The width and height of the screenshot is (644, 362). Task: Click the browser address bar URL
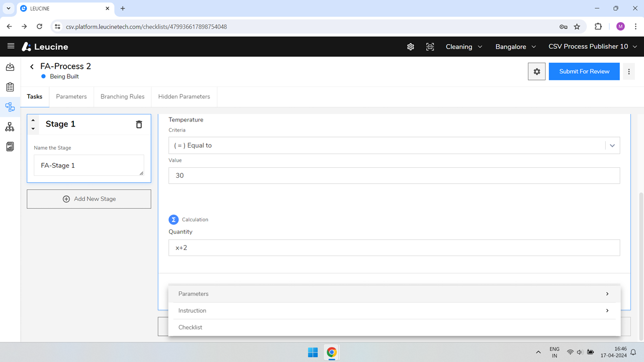tap(146, 27)
